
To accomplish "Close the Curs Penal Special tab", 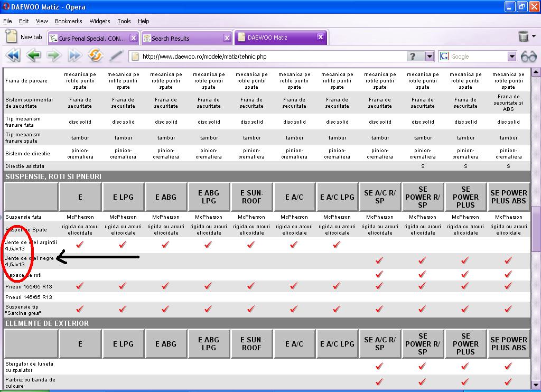I will (134, 38).
